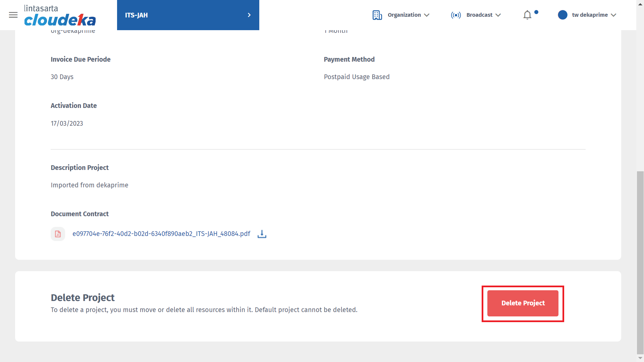Click the Broadcast signal icon
The image size is (644, 362).
456,15
